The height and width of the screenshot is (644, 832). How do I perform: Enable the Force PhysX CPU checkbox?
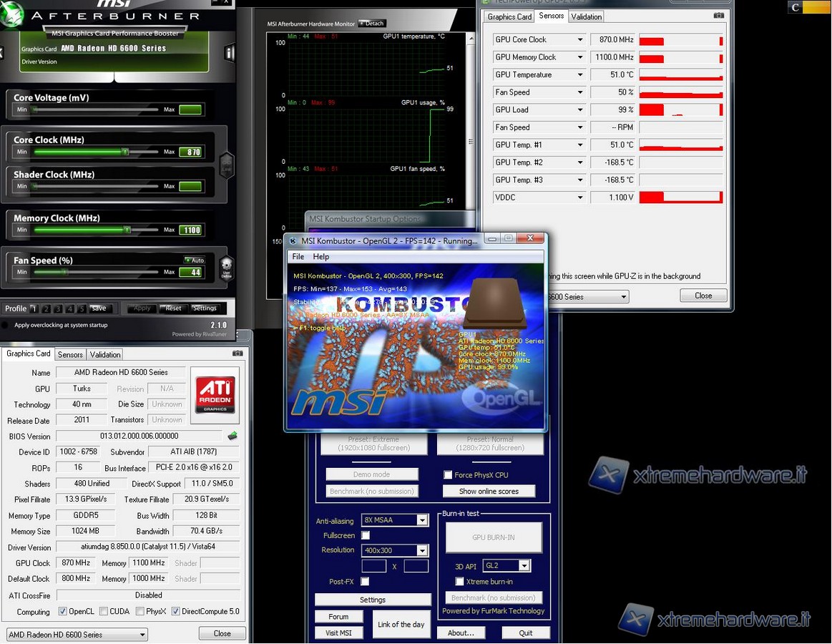click(448, 475)
